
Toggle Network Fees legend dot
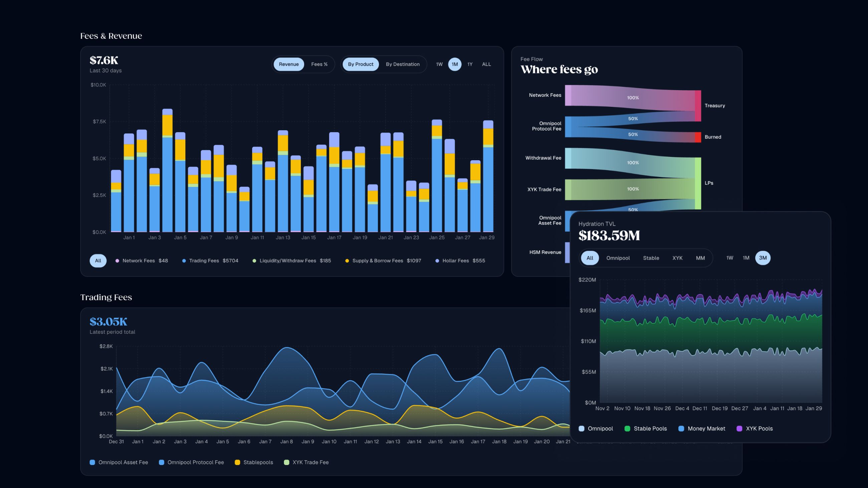coord(117,261)
